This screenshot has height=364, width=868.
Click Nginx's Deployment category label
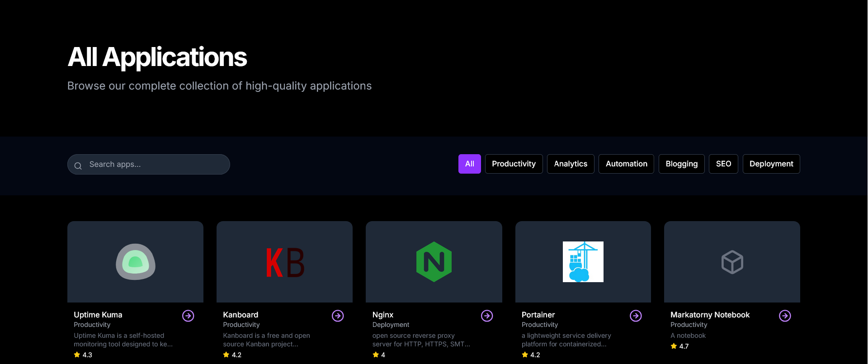click(x=391, y=325)
